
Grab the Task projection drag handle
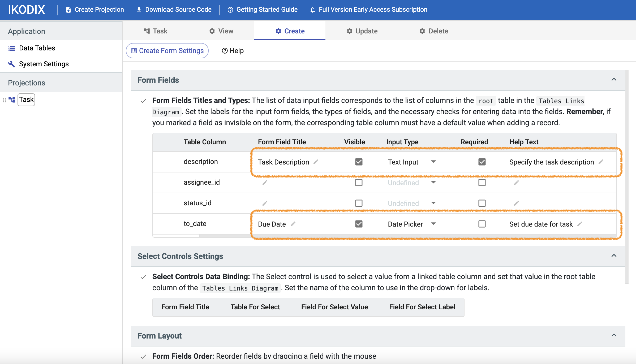[x=4, y=99]
